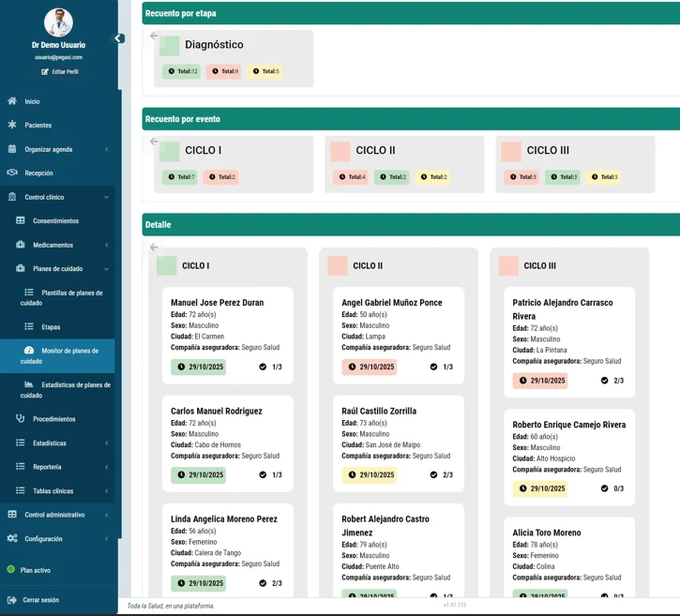Collapse the sidebar with the chevron button
This screenshot has width=680, height=616.
118,38
